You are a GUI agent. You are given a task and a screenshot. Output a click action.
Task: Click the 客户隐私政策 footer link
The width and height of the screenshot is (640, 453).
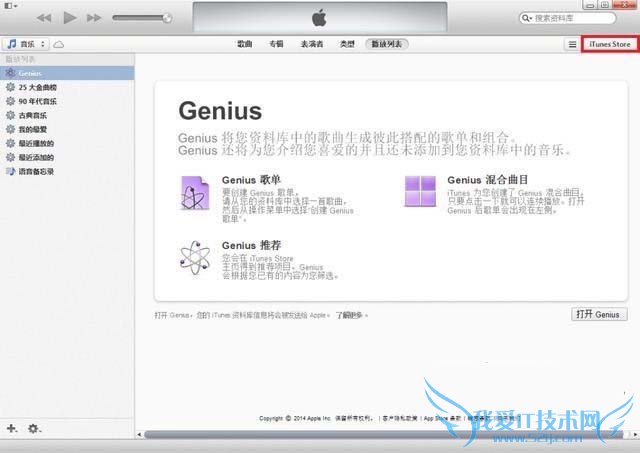[400, 418]
